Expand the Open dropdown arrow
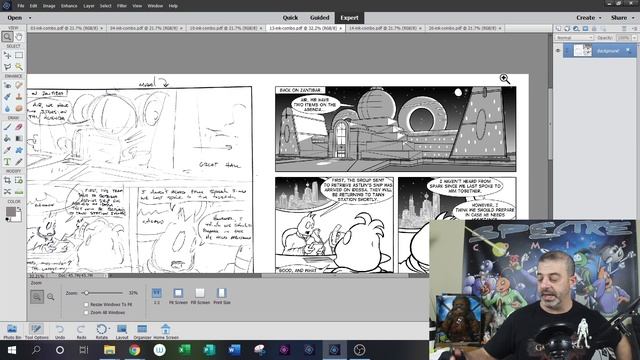 coord(30,18)
